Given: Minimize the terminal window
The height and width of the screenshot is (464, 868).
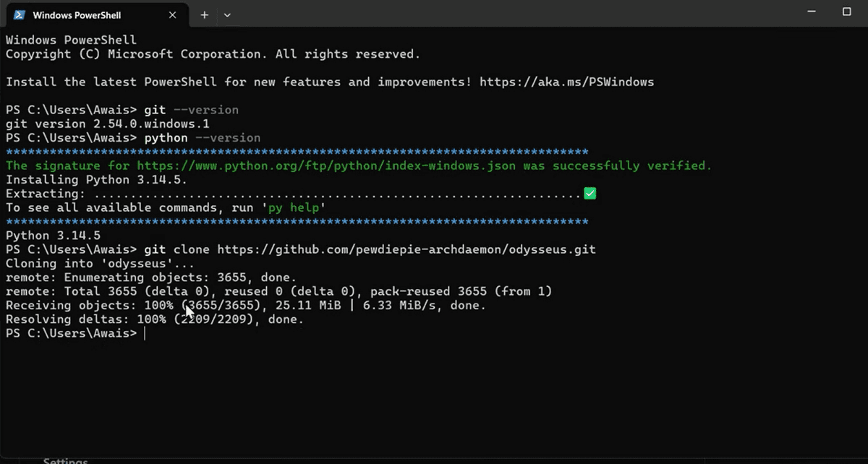Looking at the screenshot, I should (813, 12).
